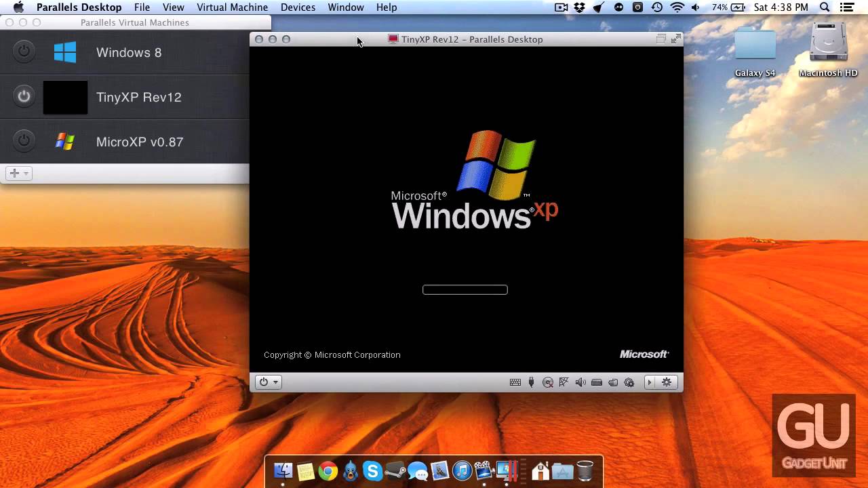Open the Notification Center list icon

[x=846, y=7]
